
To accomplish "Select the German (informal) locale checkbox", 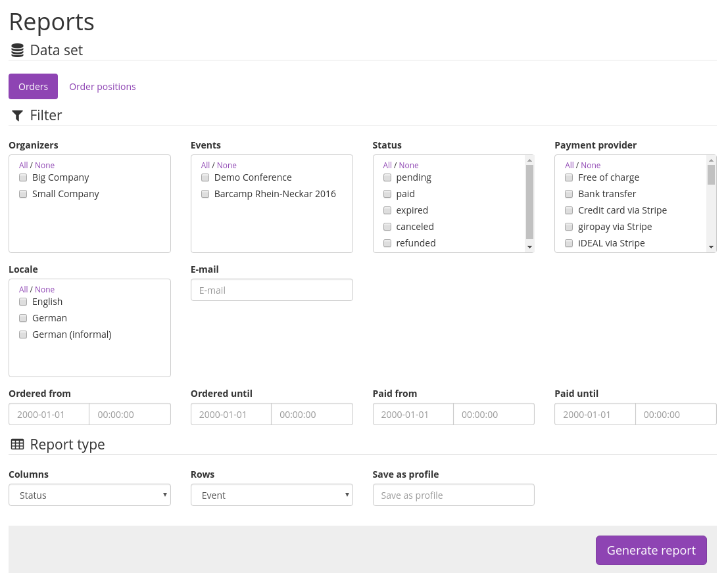I will pos(23,334).
